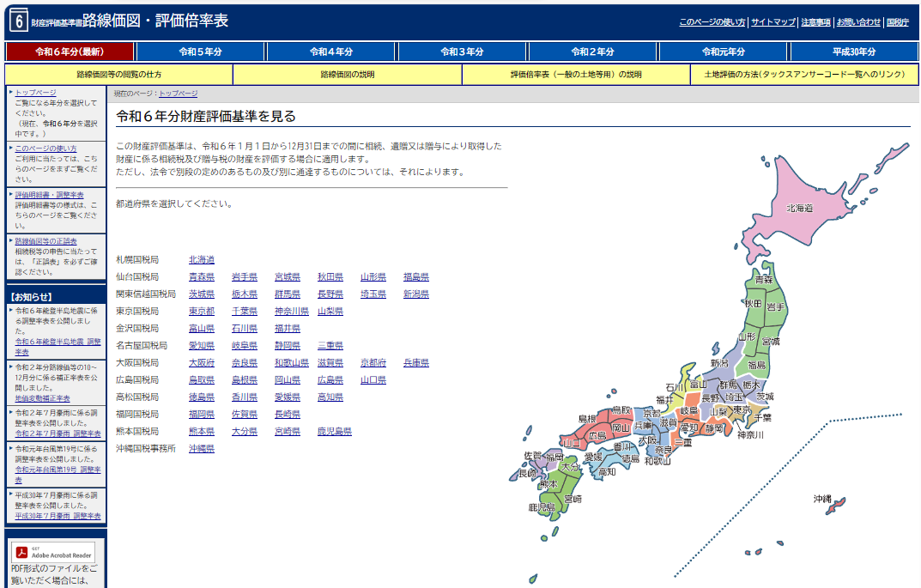Open the 国税庁 link top right
The width and height of the screenshot is (921, 588).
900,21
